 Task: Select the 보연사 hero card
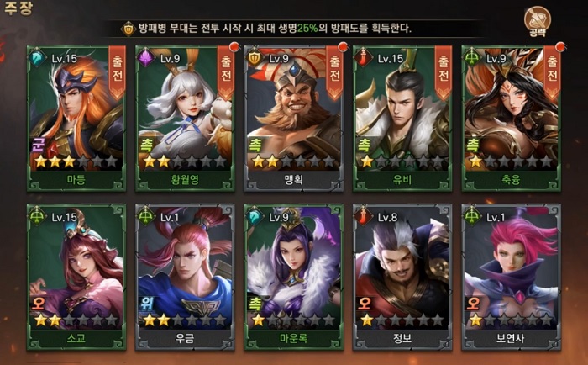point(511,278)
